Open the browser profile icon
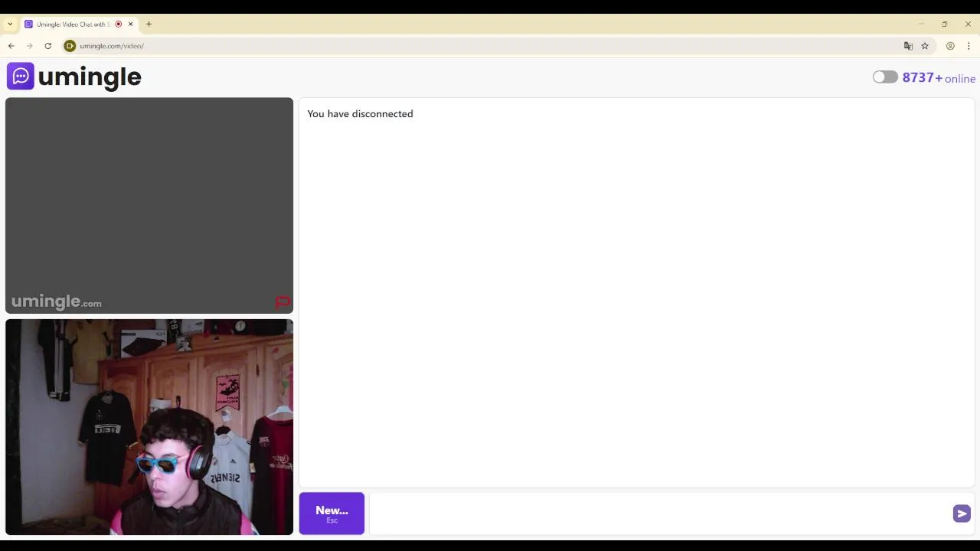This screenshot has height=551, width=980. click(950, 46)
